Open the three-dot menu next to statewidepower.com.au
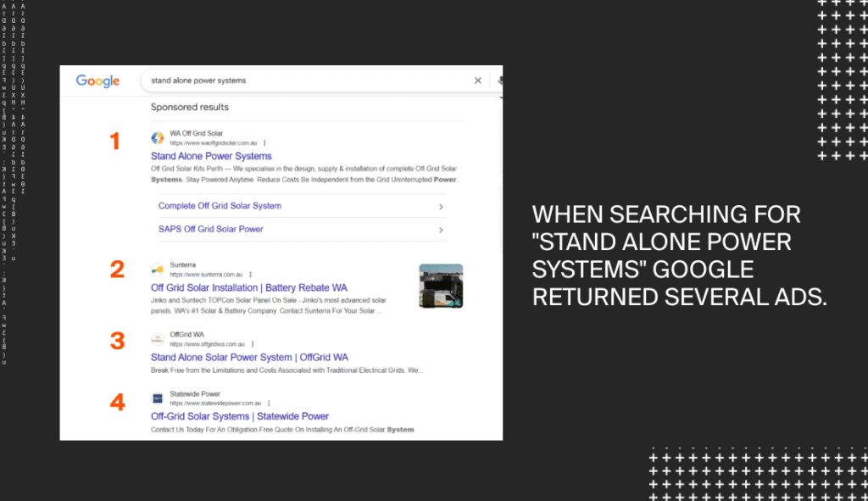The image size is (868, 501). point(269,403)
